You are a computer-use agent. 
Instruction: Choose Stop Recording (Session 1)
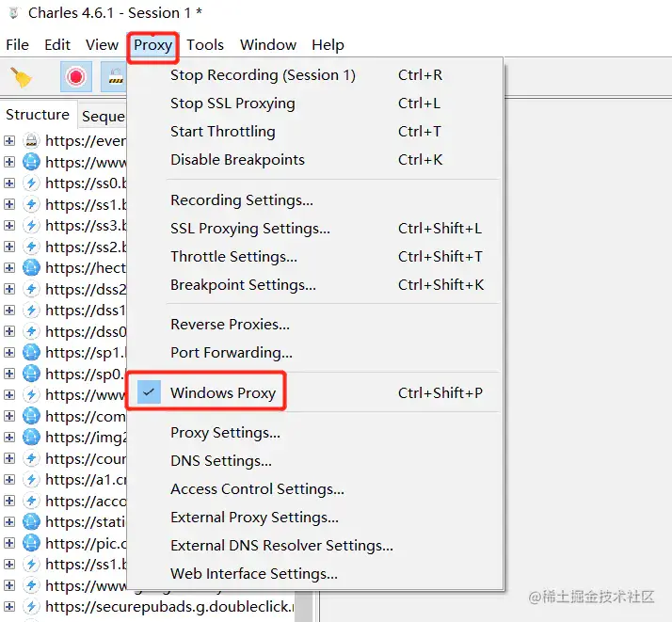pyautogui.click(x=314, y=75)
